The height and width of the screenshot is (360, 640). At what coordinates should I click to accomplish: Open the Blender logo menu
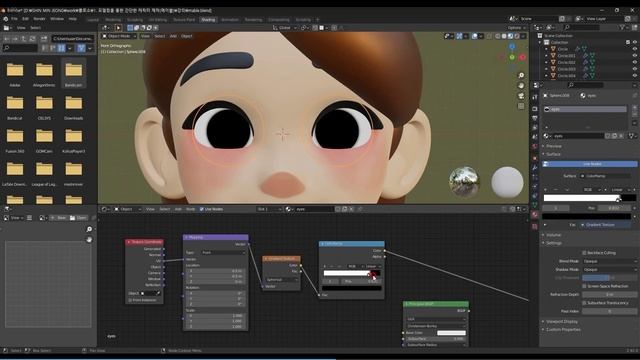[6, 19]
